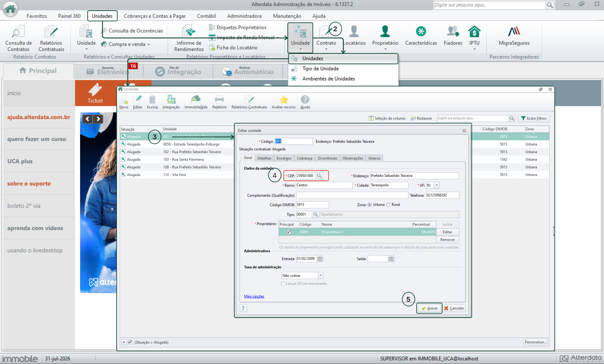Open ImmobileWeb in the Unidades toolbar
This screenshot has width=604, height=364.
(196, 102)
